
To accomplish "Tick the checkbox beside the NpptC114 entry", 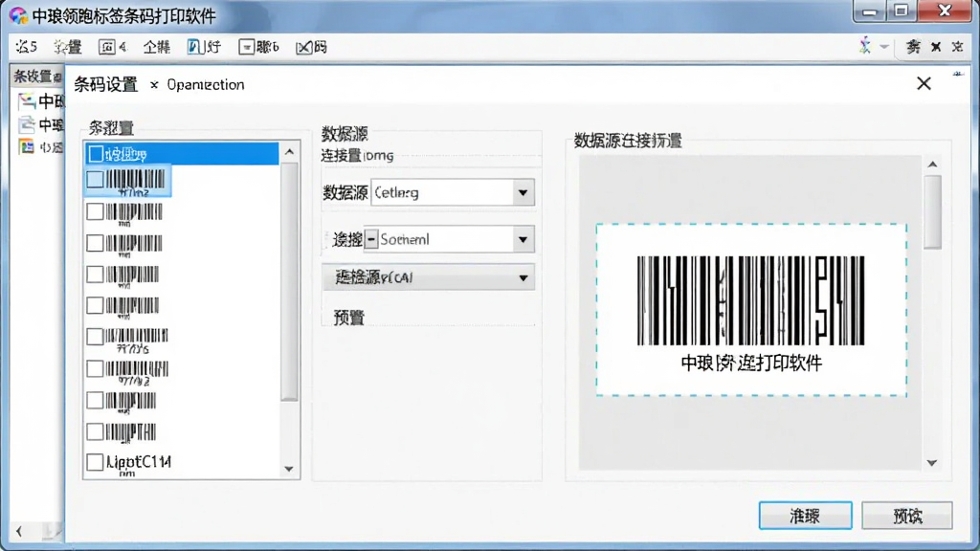I will [95, 462].
